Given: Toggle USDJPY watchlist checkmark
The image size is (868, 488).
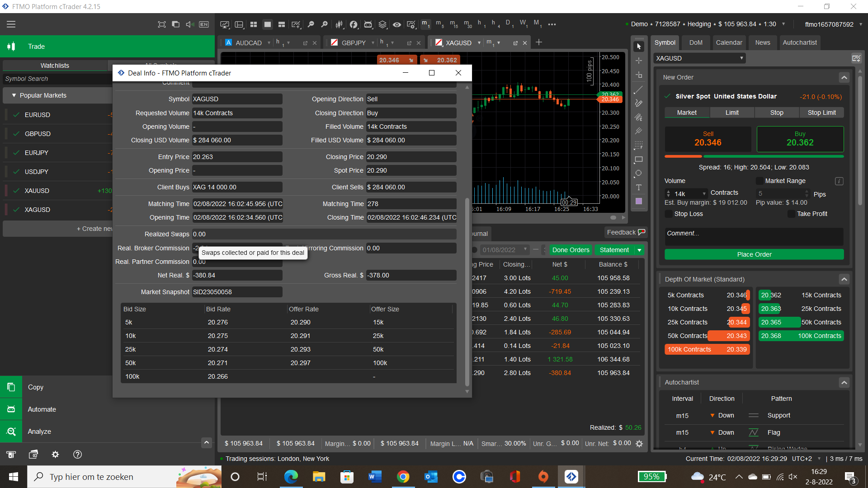Looking at the screenshot, I should click(16, 172).
